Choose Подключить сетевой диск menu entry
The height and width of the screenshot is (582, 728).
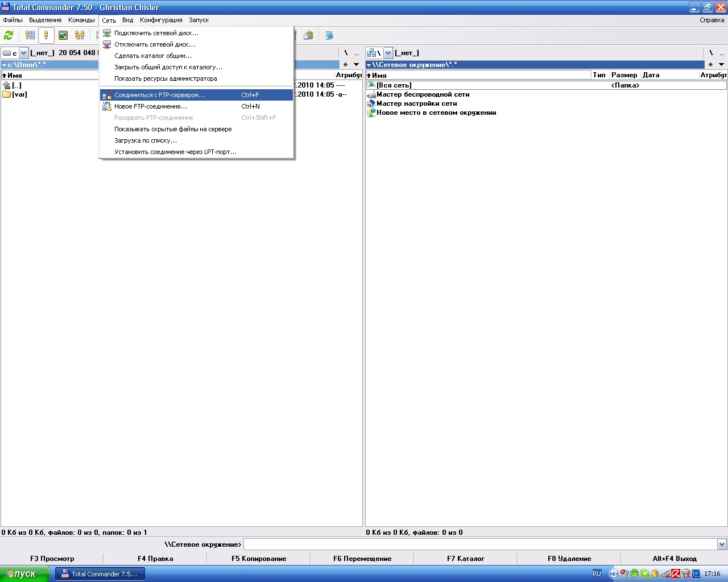pyautogui.click(x=197, y=33)
